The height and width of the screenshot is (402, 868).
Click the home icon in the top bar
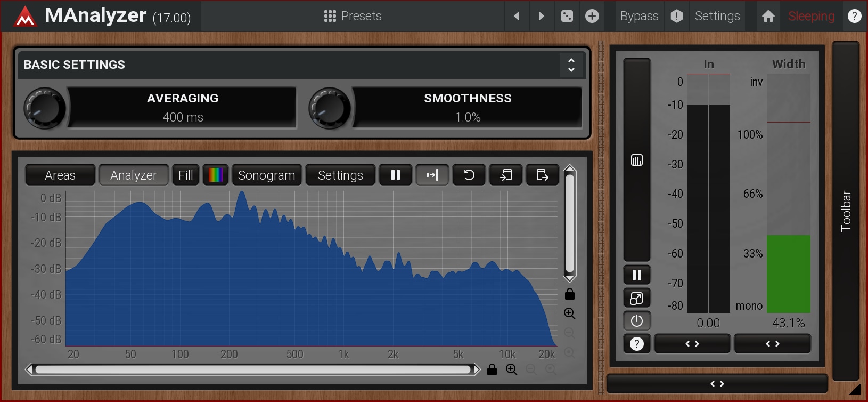coord(768,16)
